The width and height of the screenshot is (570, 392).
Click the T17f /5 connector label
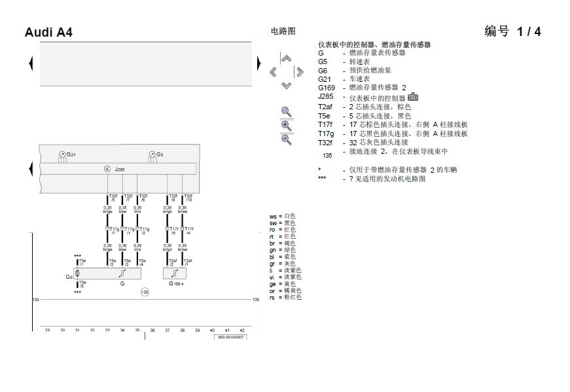click(174, 231)
